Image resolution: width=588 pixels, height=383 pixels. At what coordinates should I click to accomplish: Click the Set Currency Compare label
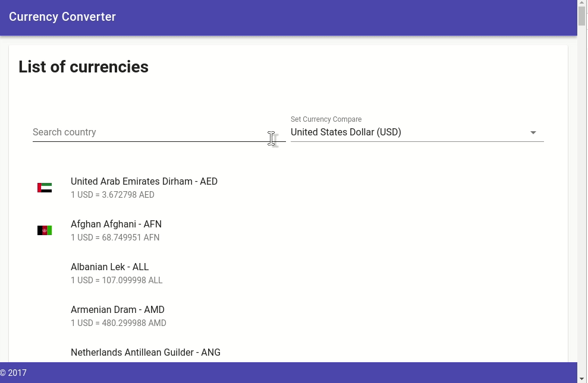pyautogui.click(x=326, y=119)
